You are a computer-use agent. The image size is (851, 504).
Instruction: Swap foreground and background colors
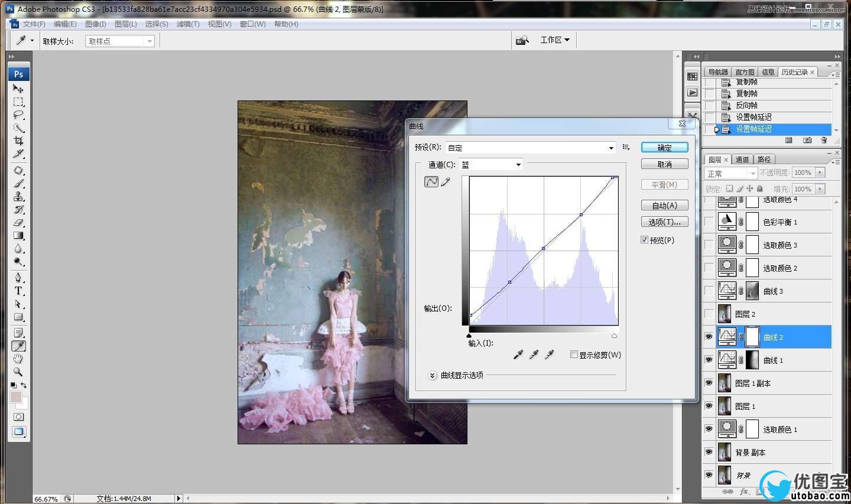pos(24,385)
